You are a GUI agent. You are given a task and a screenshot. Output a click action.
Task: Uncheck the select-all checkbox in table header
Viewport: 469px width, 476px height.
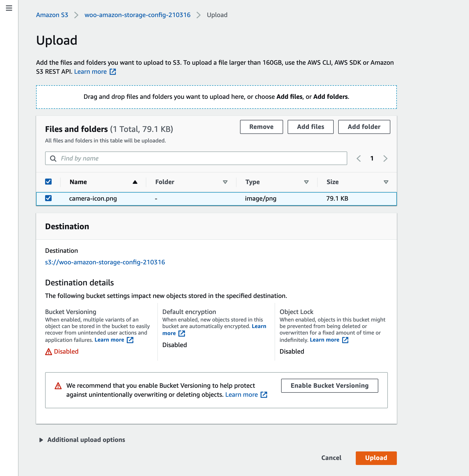(x=48, y=182)
